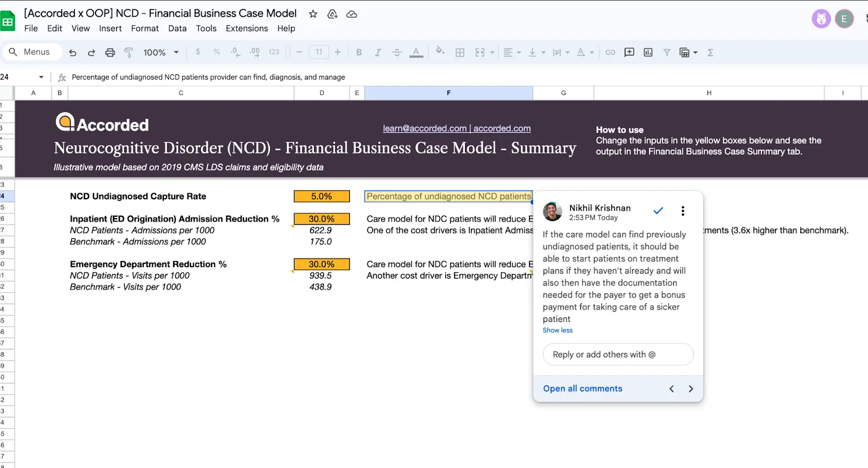This screenshot has height=468, width=868.
Task: Click the Move to Drive folder icon
Action: coord(333,14)
